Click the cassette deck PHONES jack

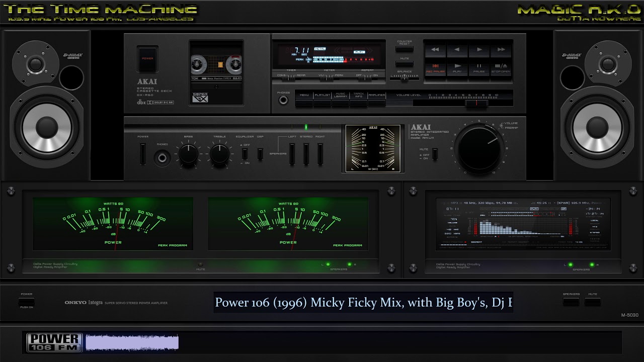coord(283,100)
